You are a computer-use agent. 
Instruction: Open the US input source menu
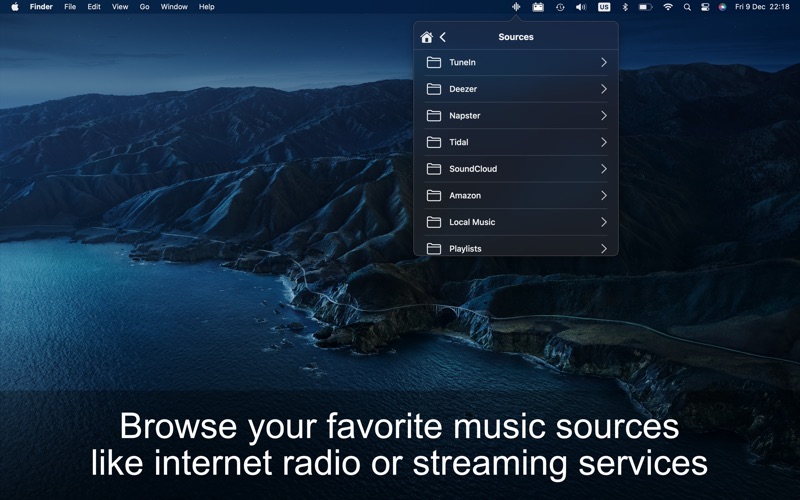(604, 7)
